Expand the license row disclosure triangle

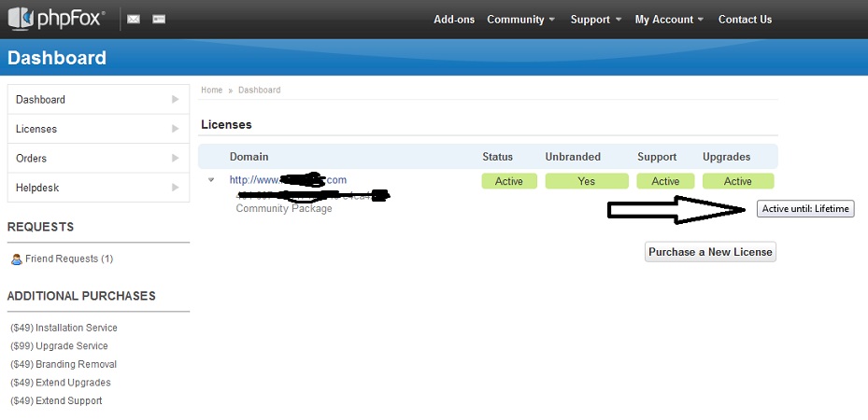tap(211, 180)
